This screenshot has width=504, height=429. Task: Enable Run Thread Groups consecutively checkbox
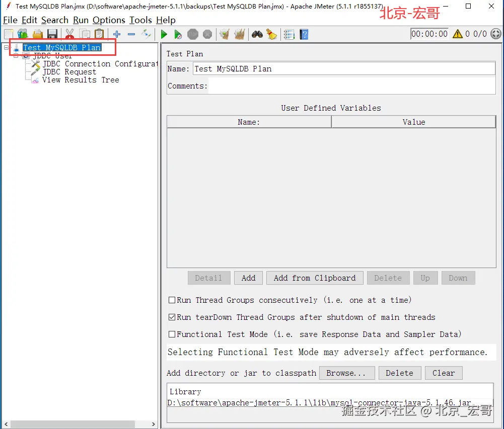pyautogui.click(x=172, y=300)
